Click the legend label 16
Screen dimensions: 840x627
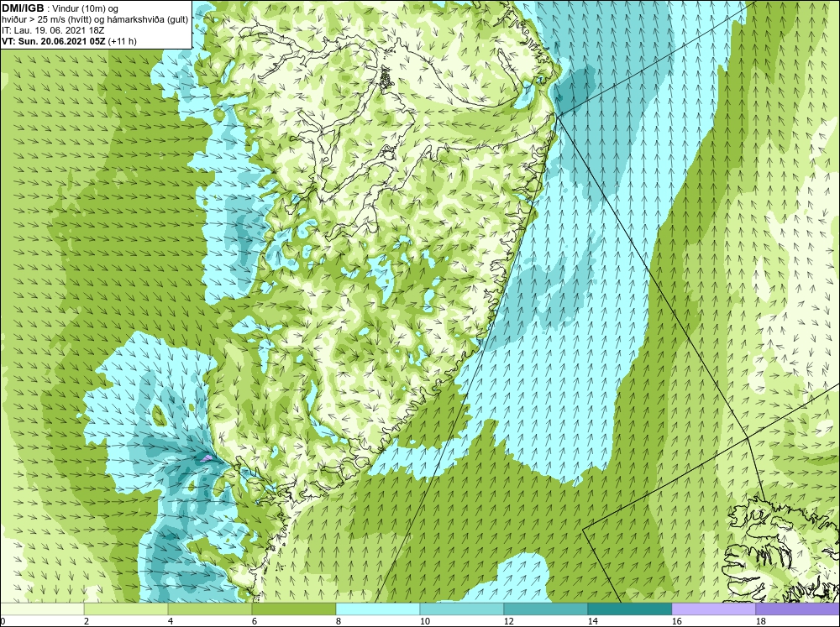(676, 621)
